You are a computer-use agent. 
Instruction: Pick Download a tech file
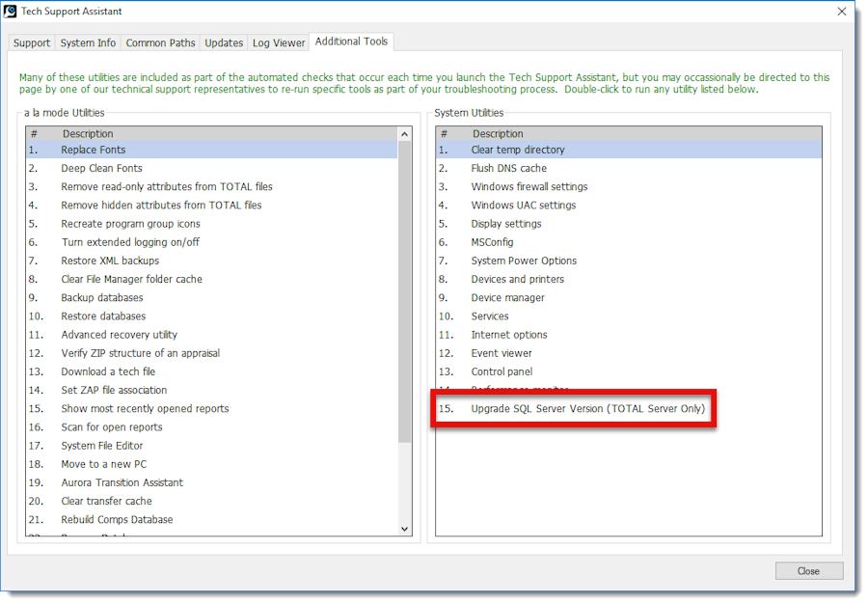(211, 371)
